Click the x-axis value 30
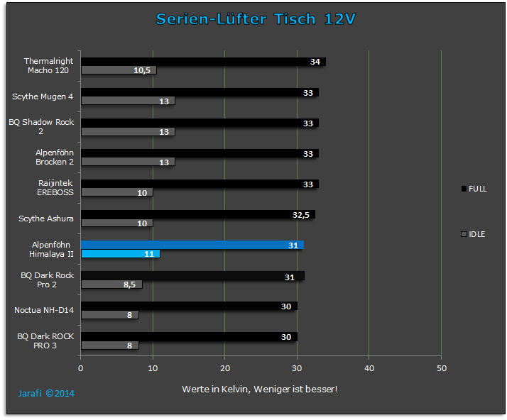Image resolution: width=507 pixels, height=420 pixels. click(x=297, y=368)
